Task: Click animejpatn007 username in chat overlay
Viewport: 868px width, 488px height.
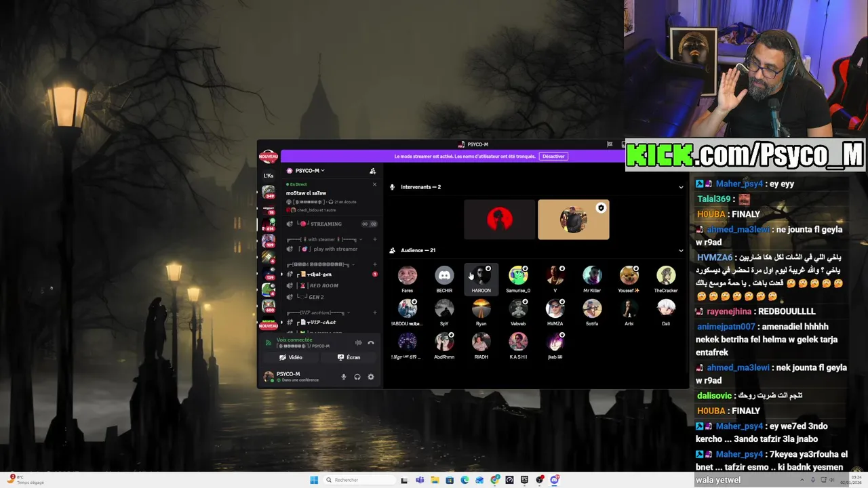Action: tap(726, 327)
